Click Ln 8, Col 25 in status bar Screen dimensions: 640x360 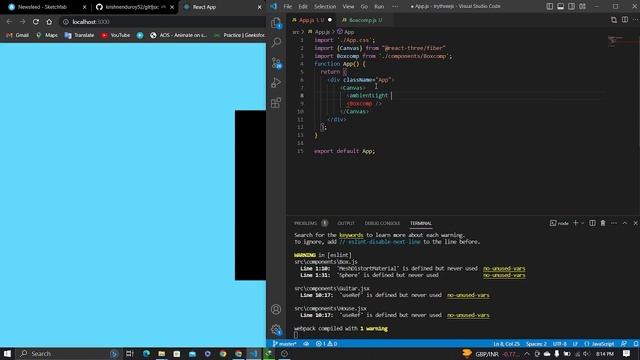pyautogui.click(x=506, y=344)
